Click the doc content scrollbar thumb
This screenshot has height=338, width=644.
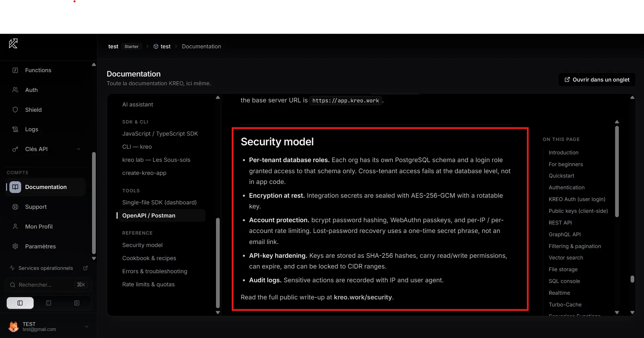[632, 279]
